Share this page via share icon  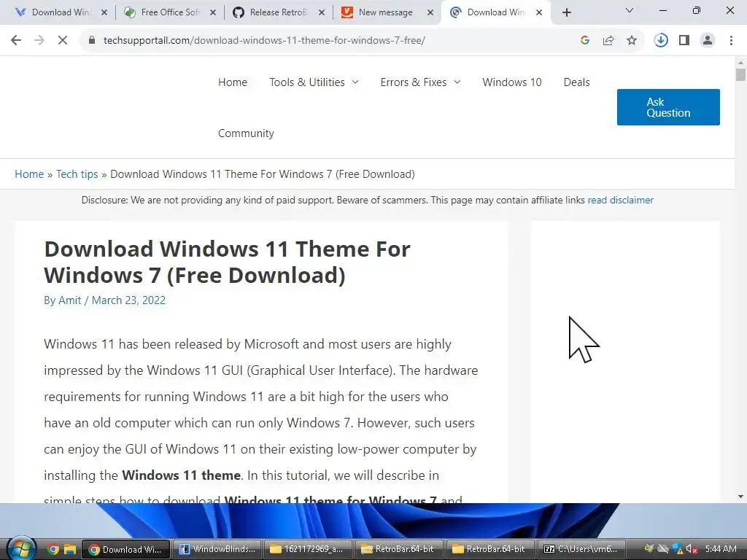[608, 41]
